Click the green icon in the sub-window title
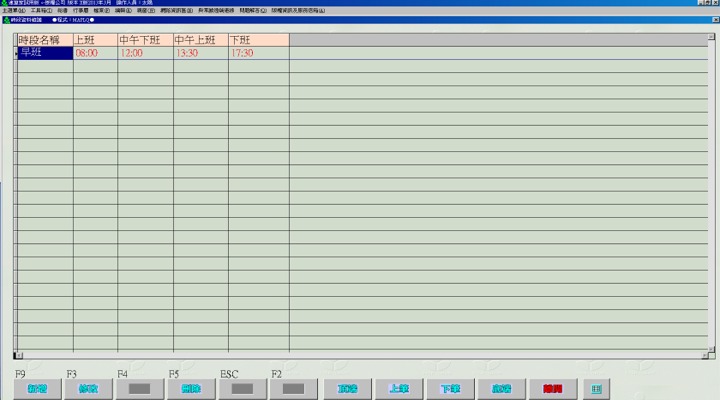Image resolution: width=720 pixels, height=400 pixels. 9,19
